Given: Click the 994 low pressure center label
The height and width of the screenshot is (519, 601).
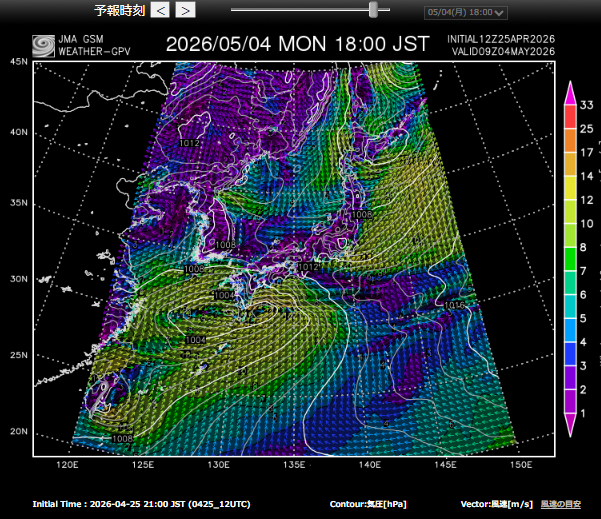Looking at the screenshot, I should [x=196, y=340].
